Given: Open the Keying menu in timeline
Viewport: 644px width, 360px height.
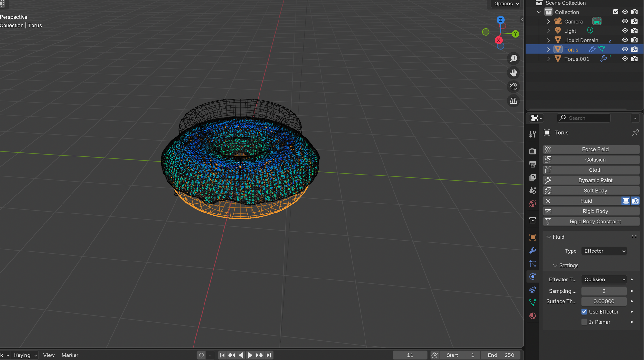Looking at the screenshot, I should click(x=25, y=355).
